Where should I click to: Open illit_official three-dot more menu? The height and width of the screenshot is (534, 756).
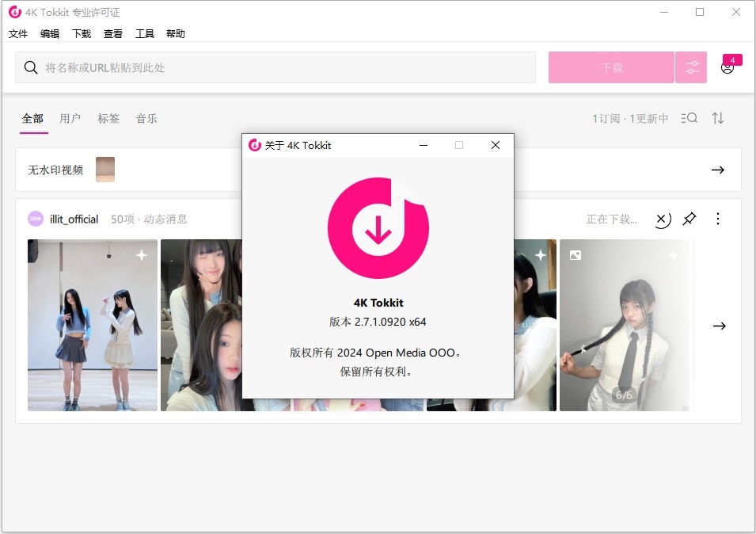pyautogui.click(x=718, y=219)
